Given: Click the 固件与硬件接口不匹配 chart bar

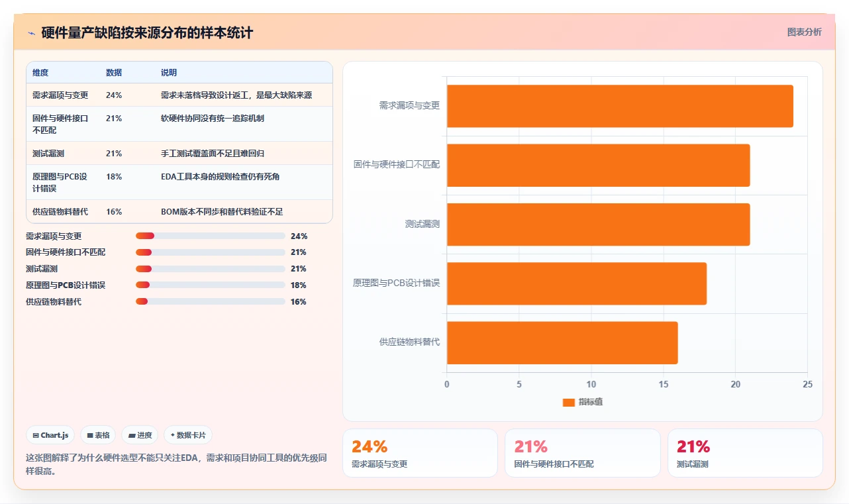Looking at the screenshot, I should [598, 165].
